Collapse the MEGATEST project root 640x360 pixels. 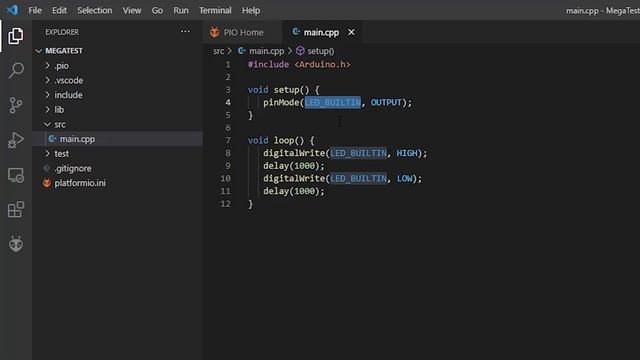point(39,51)
